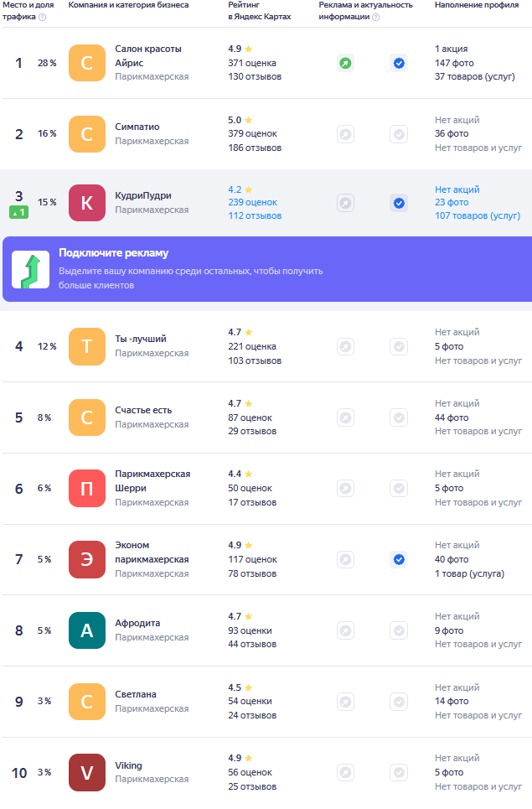
Task: Click the grey verification icon in Счастье есть row
Action: (399, 417)
